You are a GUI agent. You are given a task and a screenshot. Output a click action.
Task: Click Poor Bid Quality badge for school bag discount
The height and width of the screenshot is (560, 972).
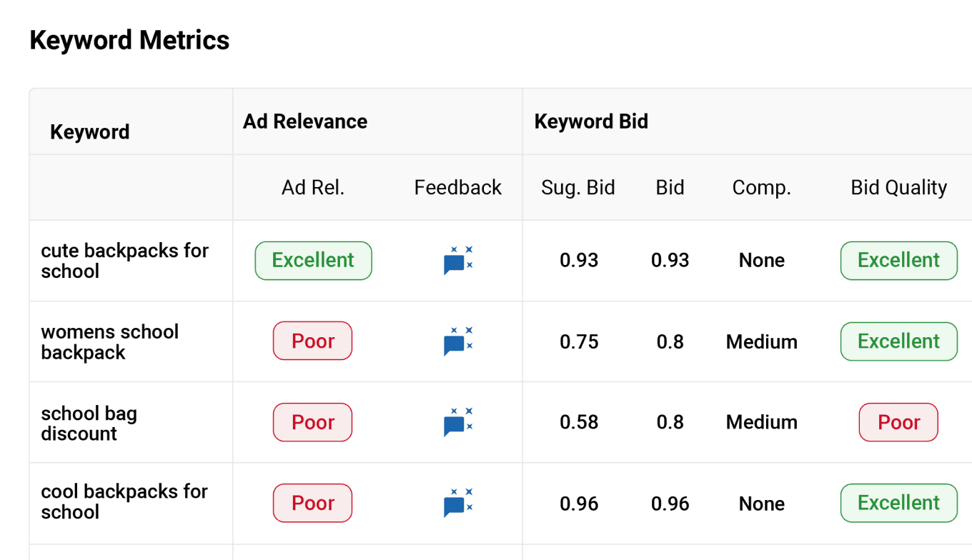click(898, 422)
